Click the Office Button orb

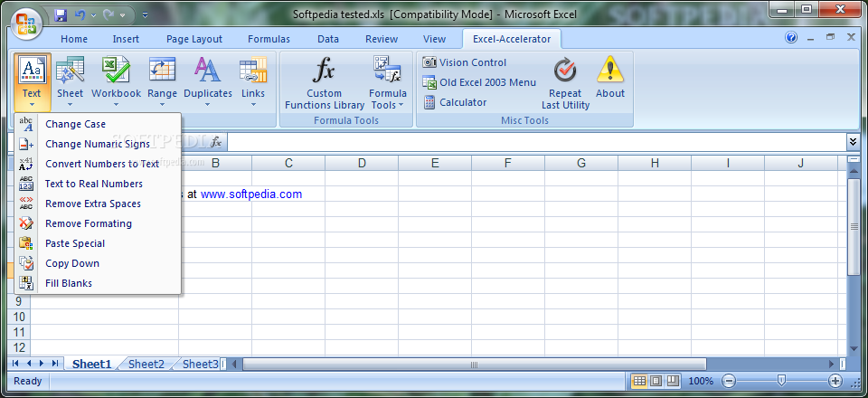(x=26, y=25)
